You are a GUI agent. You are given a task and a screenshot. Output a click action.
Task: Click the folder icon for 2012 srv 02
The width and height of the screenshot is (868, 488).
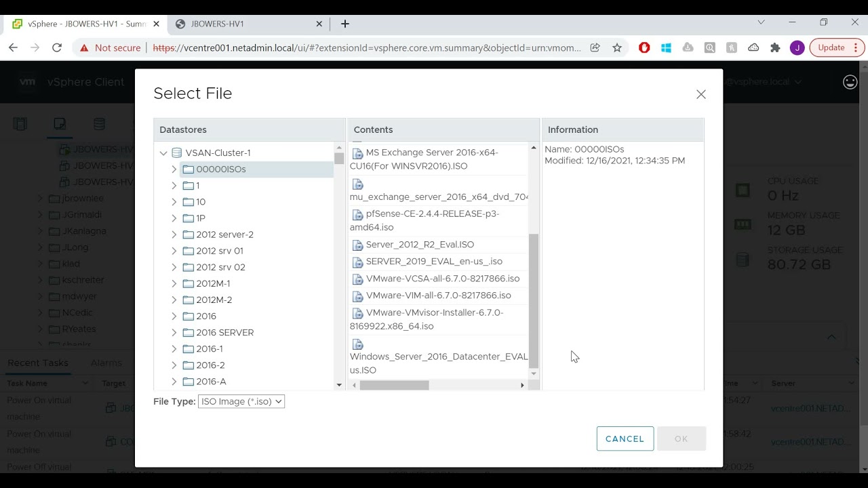[189, 267]
